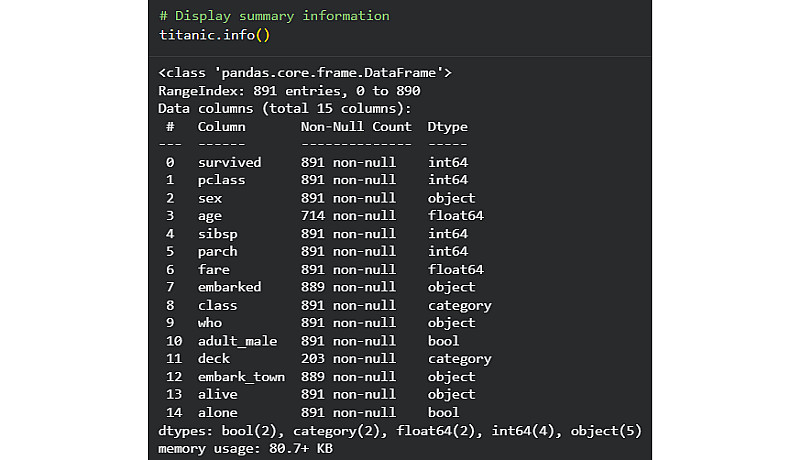Click the 'sibsp' column name

[x=217, y=234]
